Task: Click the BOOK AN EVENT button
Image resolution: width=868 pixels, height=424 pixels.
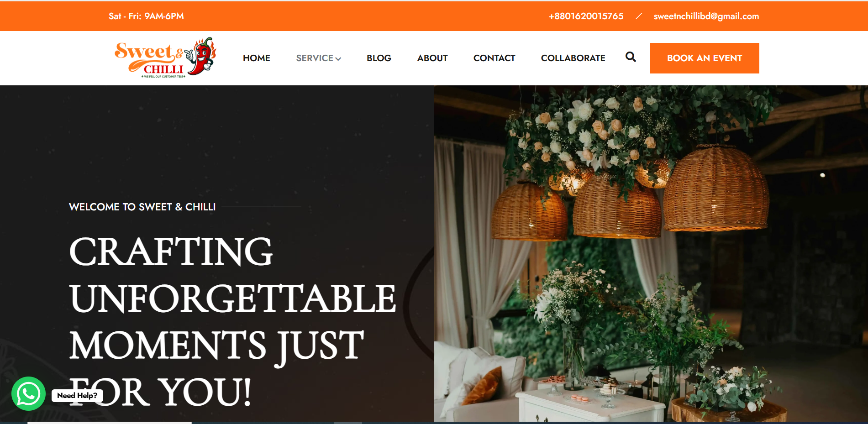Action: (705, 58)
